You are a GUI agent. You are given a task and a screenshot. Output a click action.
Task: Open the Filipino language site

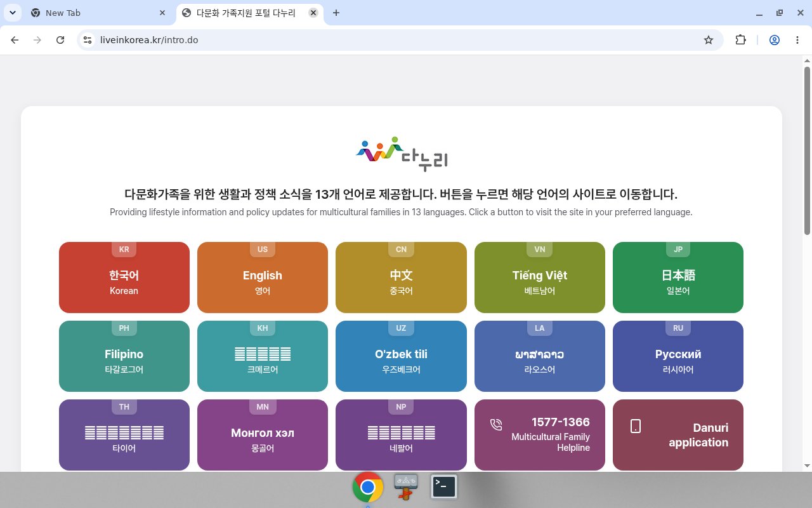click(124, 356)
